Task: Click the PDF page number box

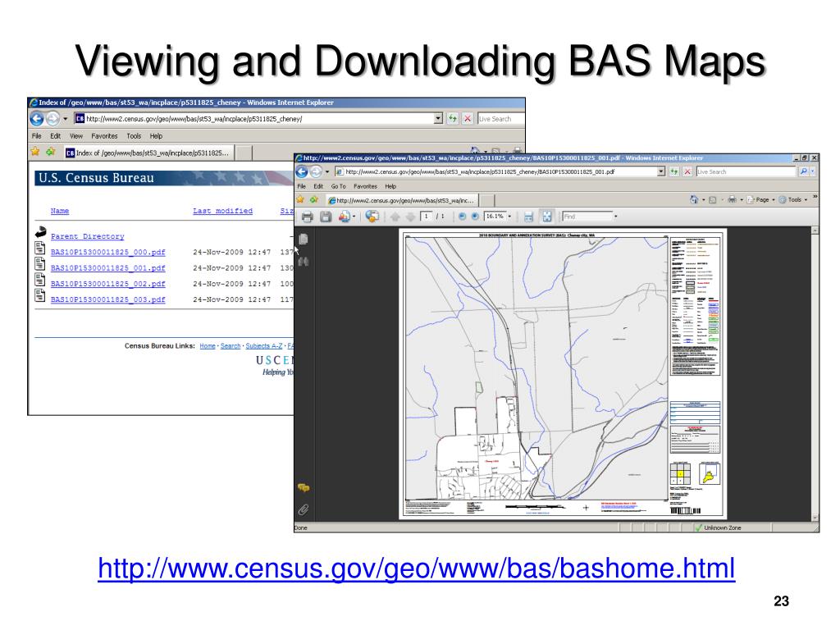Action: [426, 217]
